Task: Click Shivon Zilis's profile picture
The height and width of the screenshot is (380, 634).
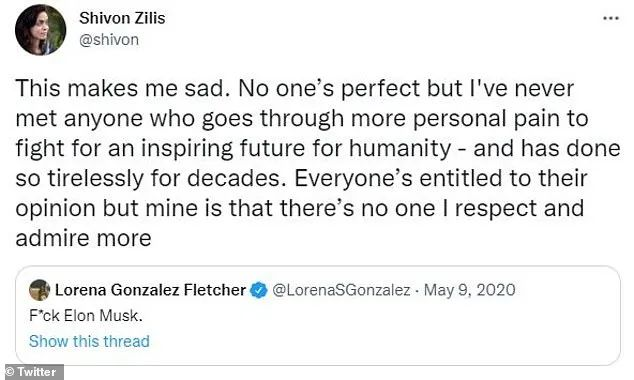Action: 40,30
